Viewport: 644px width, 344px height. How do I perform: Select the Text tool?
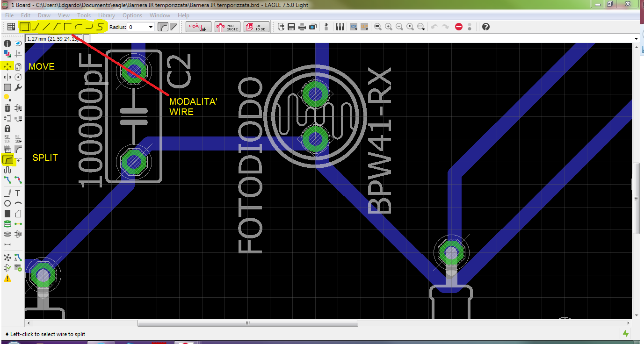coord(18,193)
